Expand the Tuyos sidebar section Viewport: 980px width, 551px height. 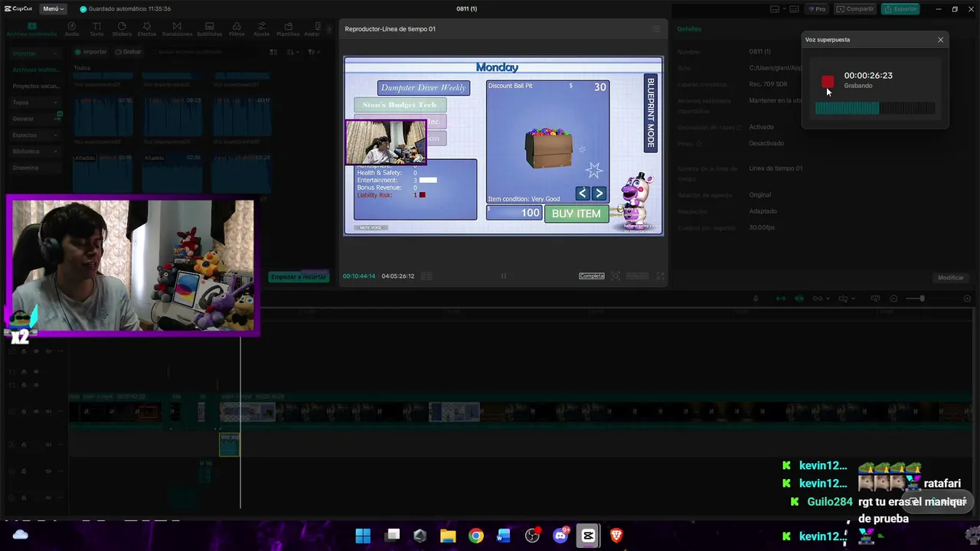(x=34, y=103)
